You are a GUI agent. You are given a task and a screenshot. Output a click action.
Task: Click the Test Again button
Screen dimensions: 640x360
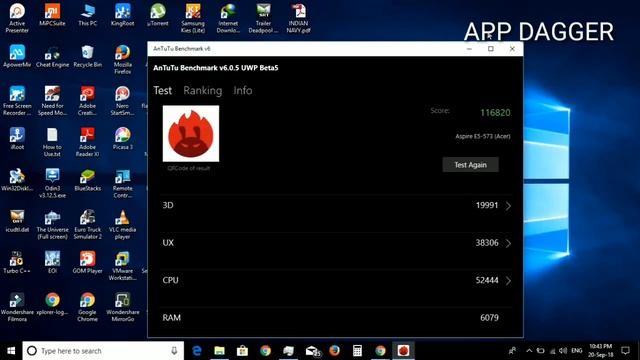[471, 165]
